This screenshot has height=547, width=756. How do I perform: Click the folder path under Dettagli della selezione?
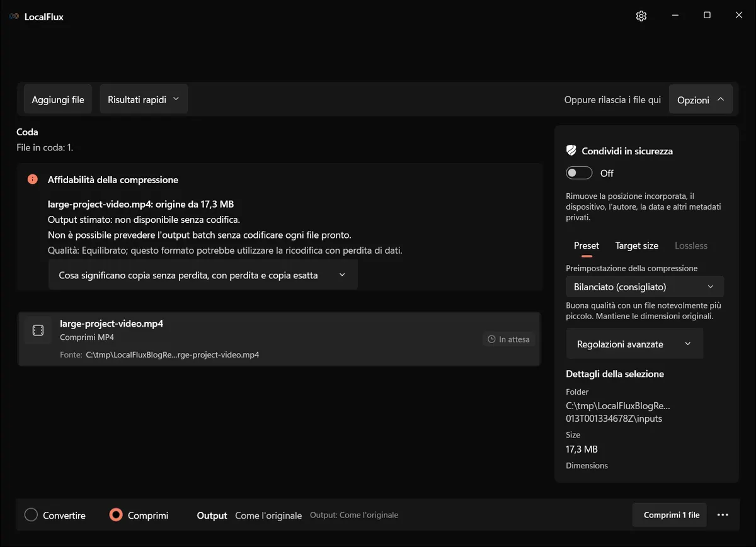[618, 412]
